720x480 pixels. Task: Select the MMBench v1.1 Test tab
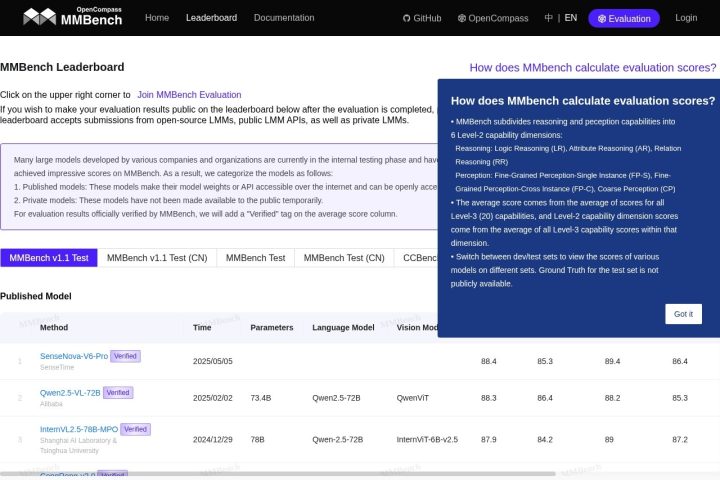point(49,258)
